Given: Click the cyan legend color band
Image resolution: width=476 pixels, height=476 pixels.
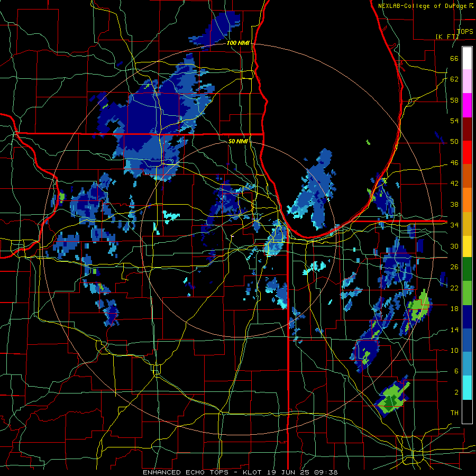Looking at the screenshot, I should click(x=467, y=387).
